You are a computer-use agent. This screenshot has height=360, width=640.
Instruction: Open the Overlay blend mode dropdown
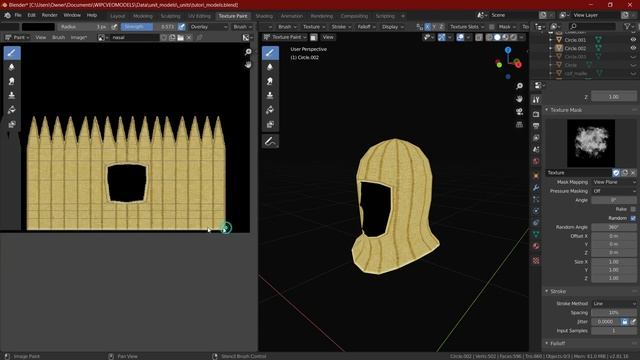coord(208,27)
